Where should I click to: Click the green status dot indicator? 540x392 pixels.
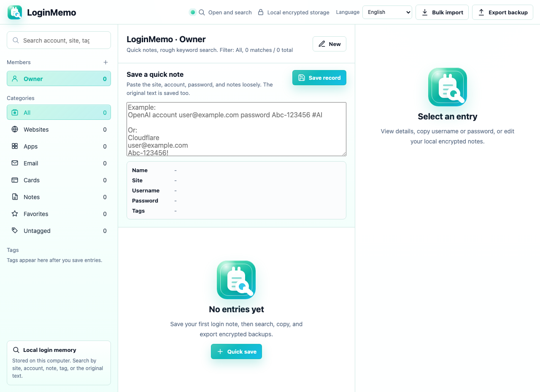[193, 12]
